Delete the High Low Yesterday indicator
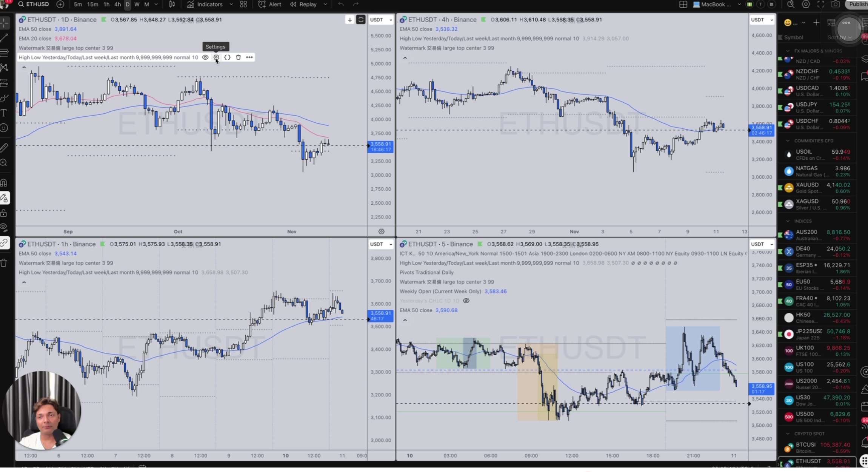868x472 pixels. (238, 57)
